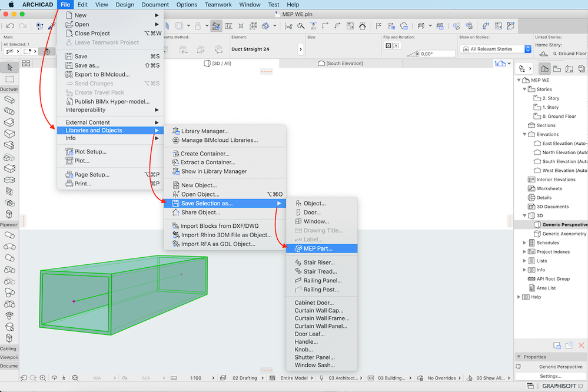Choose Save Selection as... menu entry

tap(225, 203)
